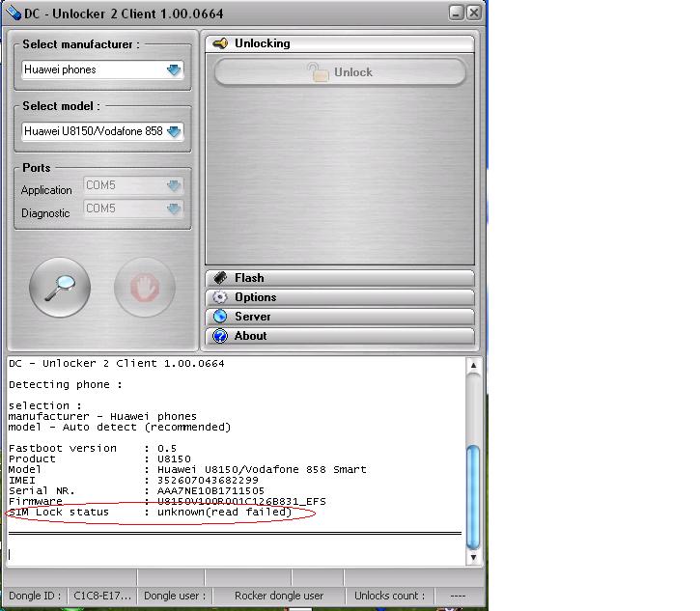Click the log scroll down arrow

coord(473,557)
